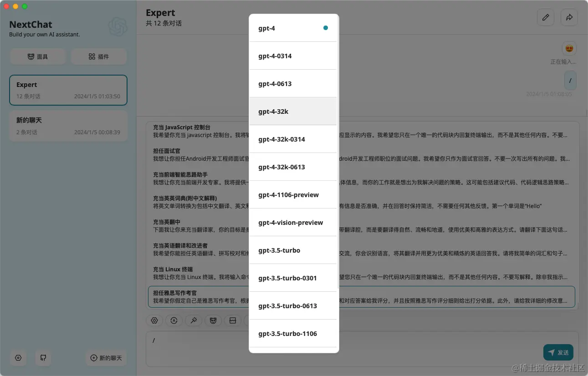Viewport: 588px width, 376px height.
Task: Open masks from the chat toolbar
Action: pyautogui.click(x=213, y=320)
